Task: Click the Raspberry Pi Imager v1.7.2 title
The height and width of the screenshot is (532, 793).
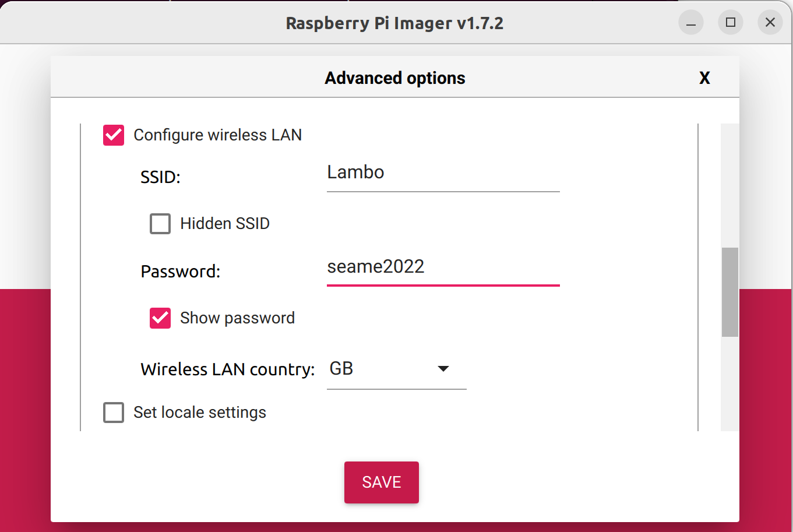Action: [394, 23]
